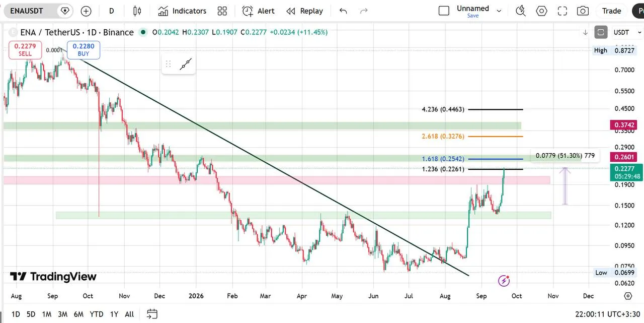This screenshot has height=323, width=644.
Task: Click the Trade button
Action: (611, 11)
